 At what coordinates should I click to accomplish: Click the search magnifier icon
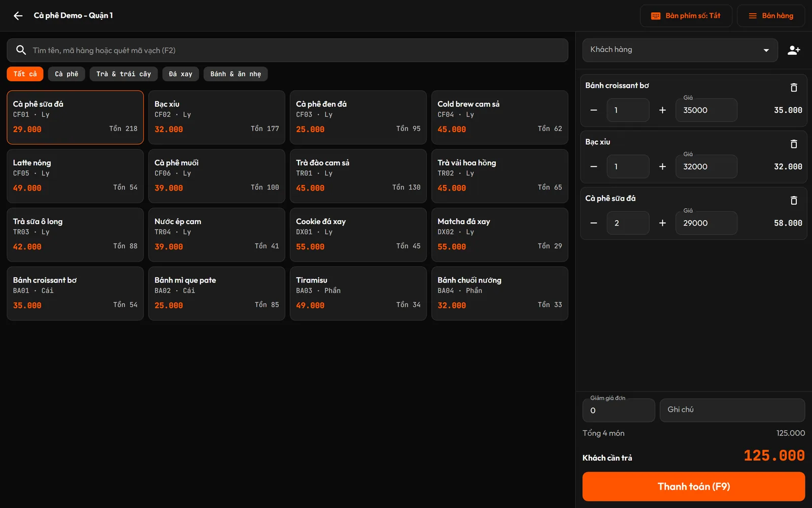(x=21, y=50)
